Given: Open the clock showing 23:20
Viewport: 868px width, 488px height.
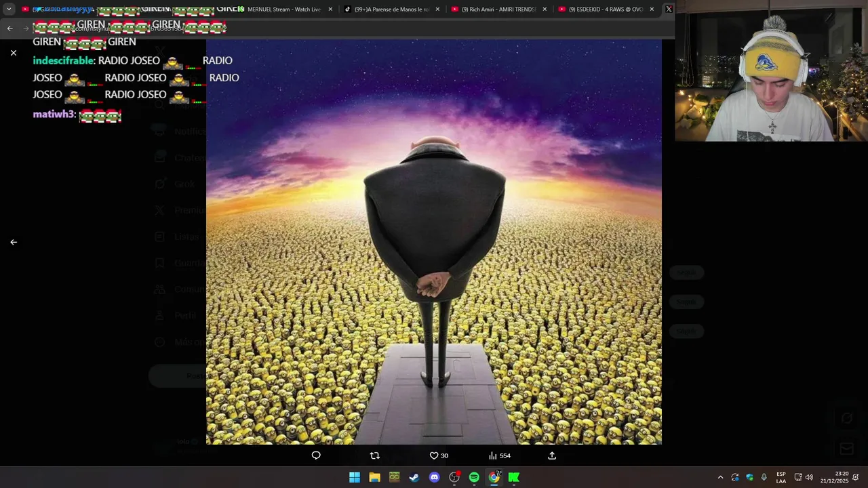Looking at the screenshot, I should pos(834,477).
